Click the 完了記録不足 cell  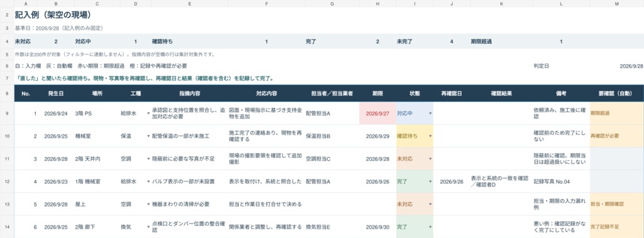point(616,227)
